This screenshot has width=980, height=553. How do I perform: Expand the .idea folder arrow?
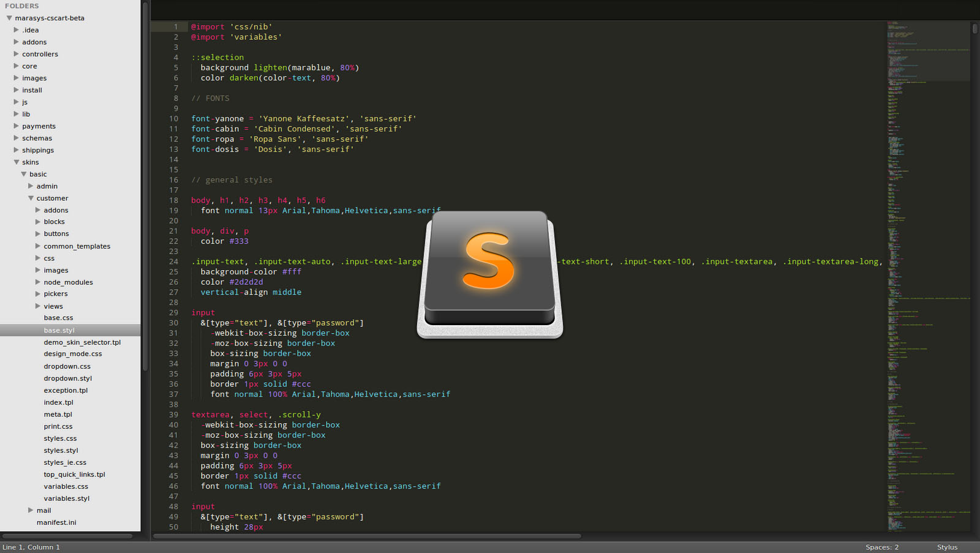(17, 29)
